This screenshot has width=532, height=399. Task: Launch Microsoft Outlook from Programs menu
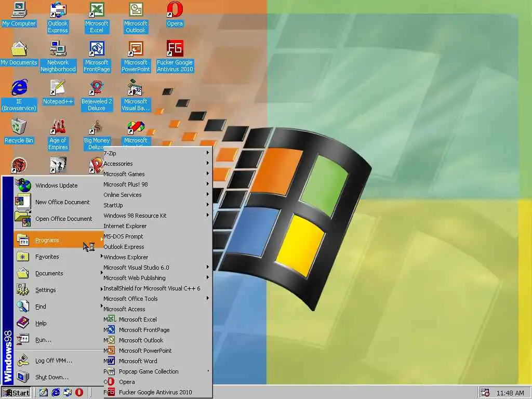coord(157,340)
